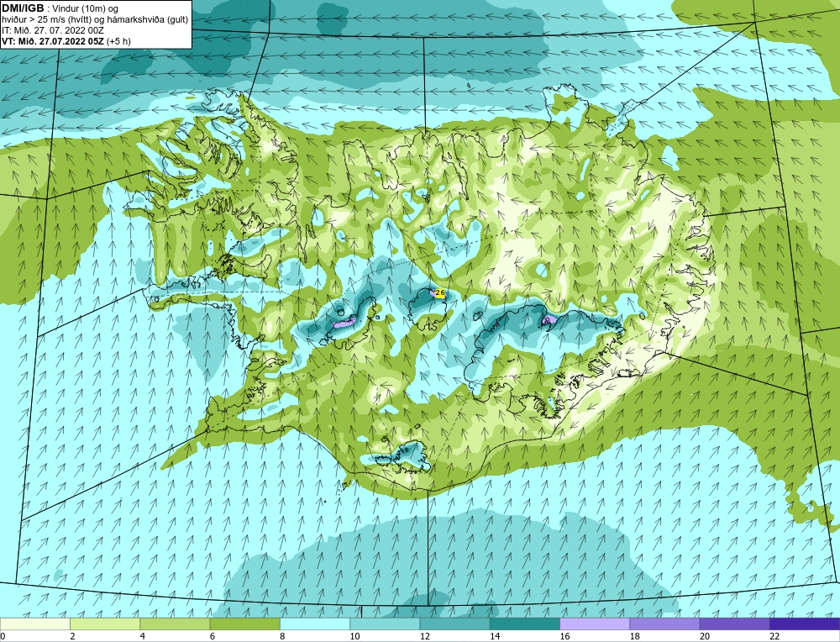Click the 18–20 m/s purple legend swatch

pos(664,624)
